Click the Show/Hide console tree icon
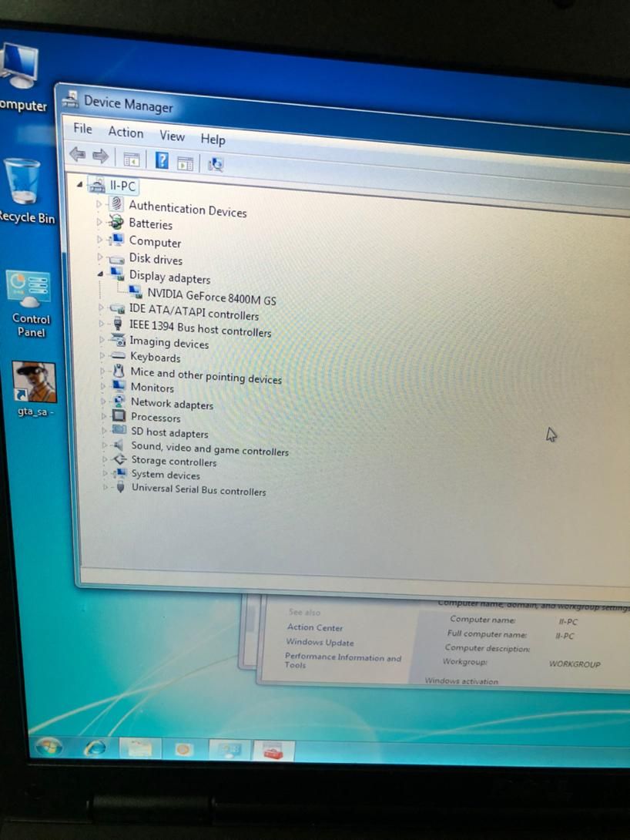 point(131,159)
